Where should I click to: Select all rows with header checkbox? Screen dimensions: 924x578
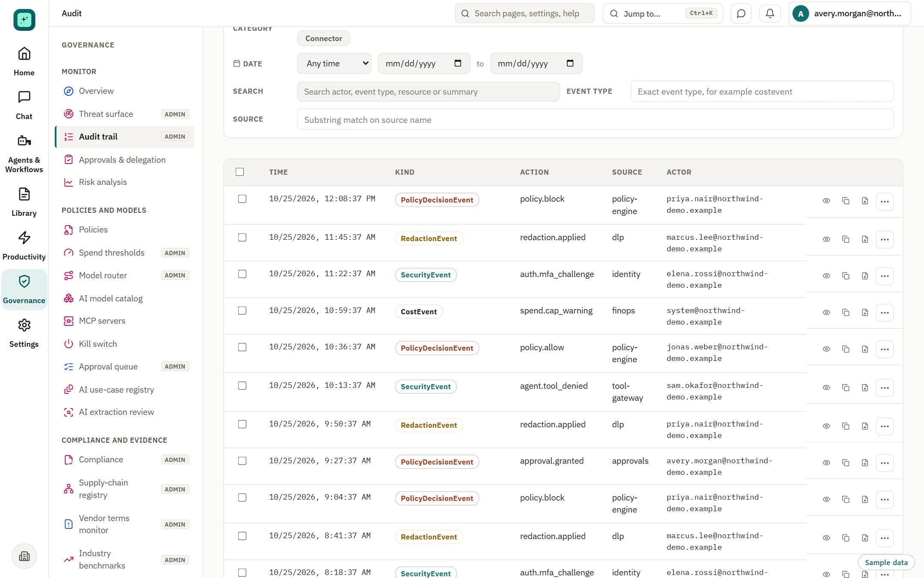pyautogui.click(x=240, y=172)
